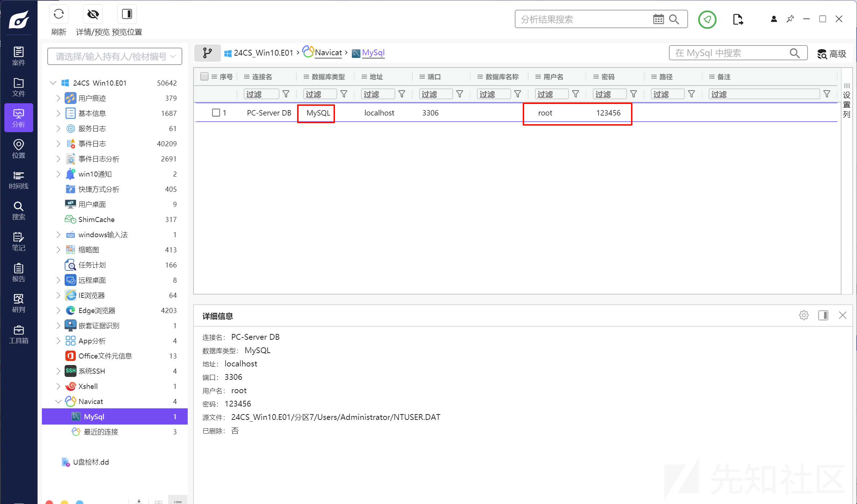Click the filter funnel for 数据库类型 column

[x=344, y=94]
